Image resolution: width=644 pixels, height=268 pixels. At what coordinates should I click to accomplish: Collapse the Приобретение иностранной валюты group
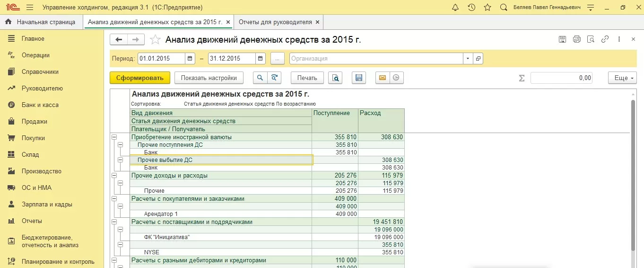coord(113,137)
